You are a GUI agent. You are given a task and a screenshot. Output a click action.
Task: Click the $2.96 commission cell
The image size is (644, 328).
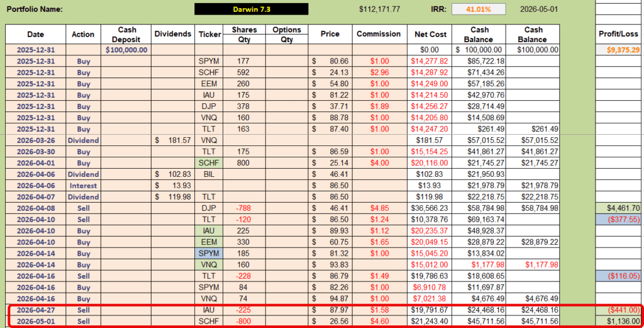(379, 72)
